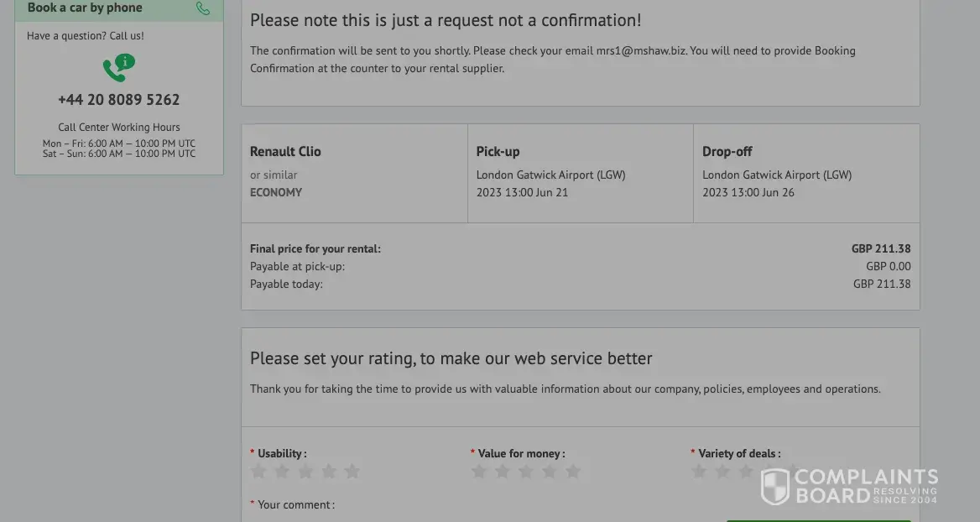Set Usability rating to four stars
The image size is (980, 522).
point(329,472)
